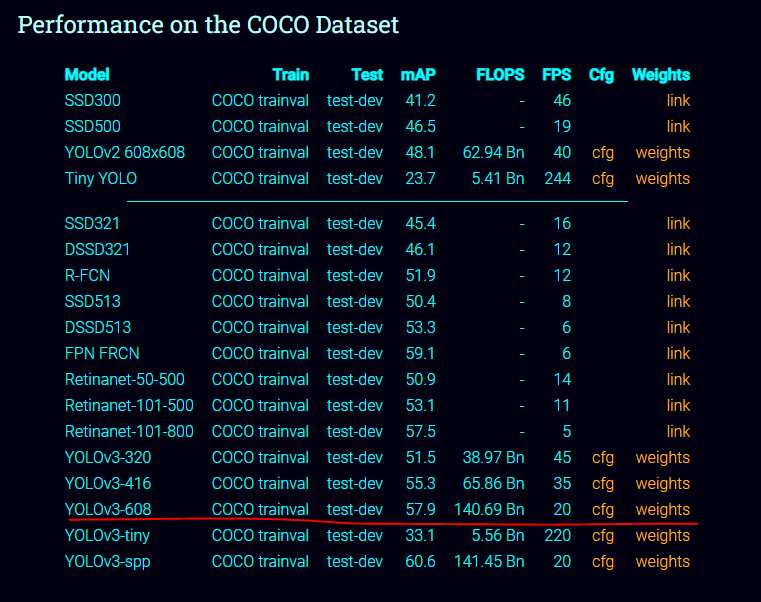Open the R-FCN link
Image resolution: width=761 pixels, height=602 pixels.
[678, 276]
